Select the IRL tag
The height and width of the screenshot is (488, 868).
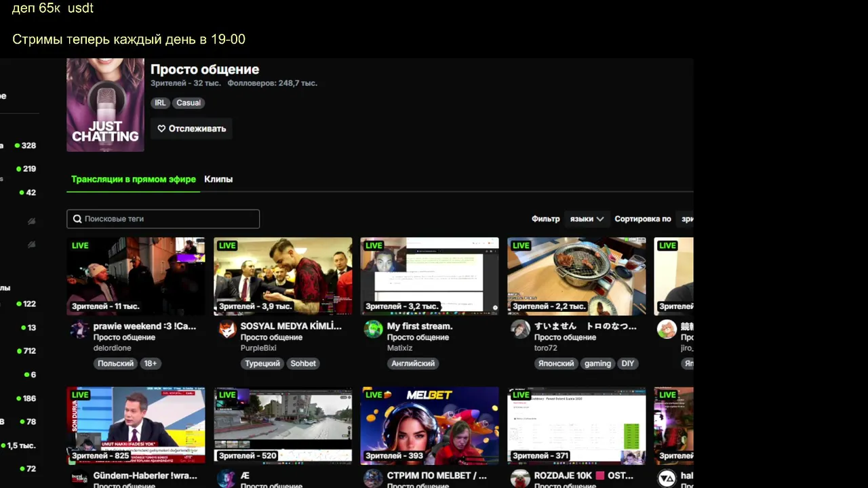click(160, 103)
